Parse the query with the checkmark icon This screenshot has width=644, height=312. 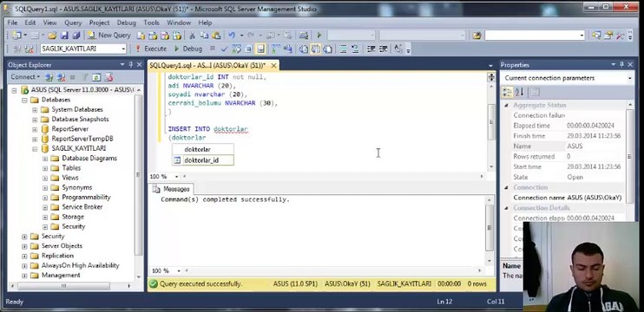point(224,49)
